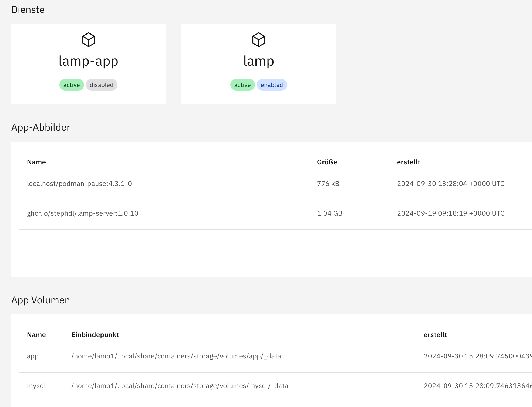This screenshot has width=532, height=407.
Task: Click the erstellt header in App-Abbilder table
Action: (409, 162)
